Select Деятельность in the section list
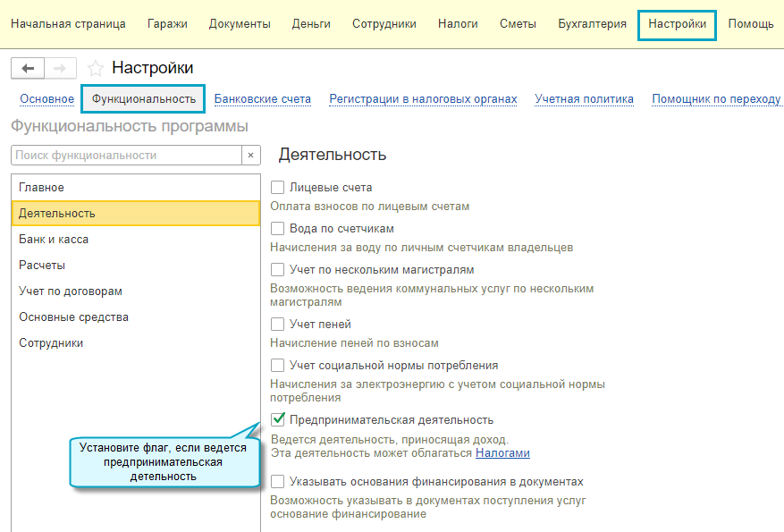The image size is (784, 532). pyautogui.click(x=136, y=214)
